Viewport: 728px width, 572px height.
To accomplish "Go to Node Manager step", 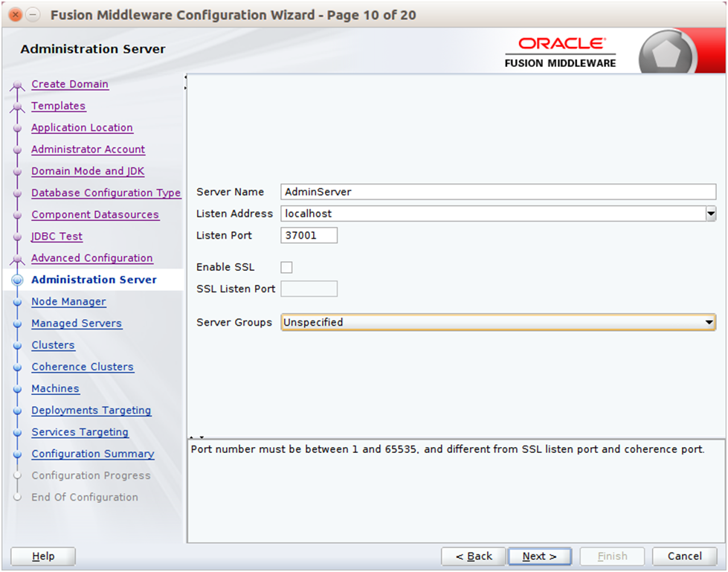I will click(68, 302).
